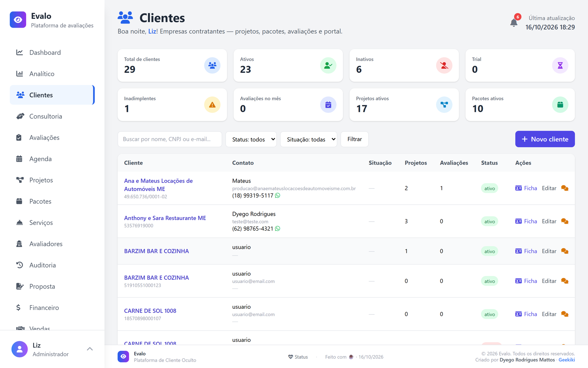Open Analítico in the sidebar
Image resolution: width=588 pixels, height=368 pixels.
tap(52, 74)
